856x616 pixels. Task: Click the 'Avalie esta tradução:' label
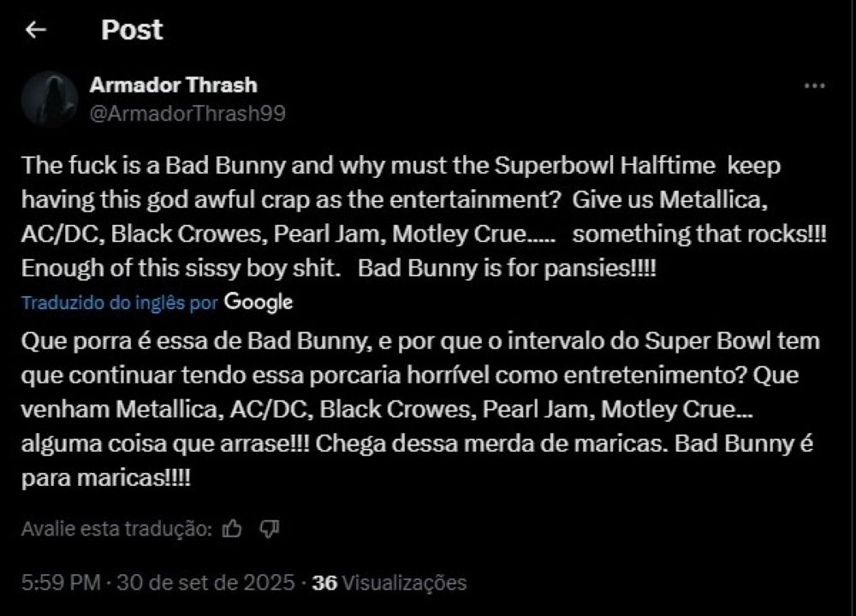point(116,529)
